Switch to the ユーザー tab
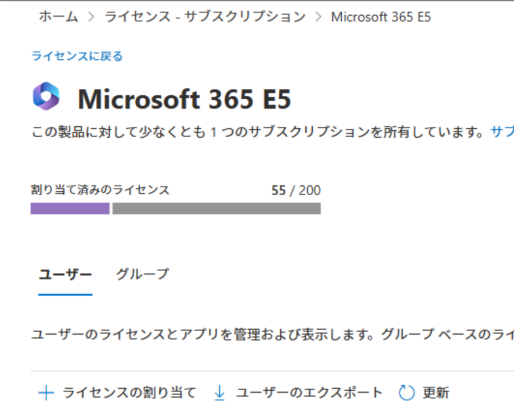The image size is (514, 420). tap(65, 274)
